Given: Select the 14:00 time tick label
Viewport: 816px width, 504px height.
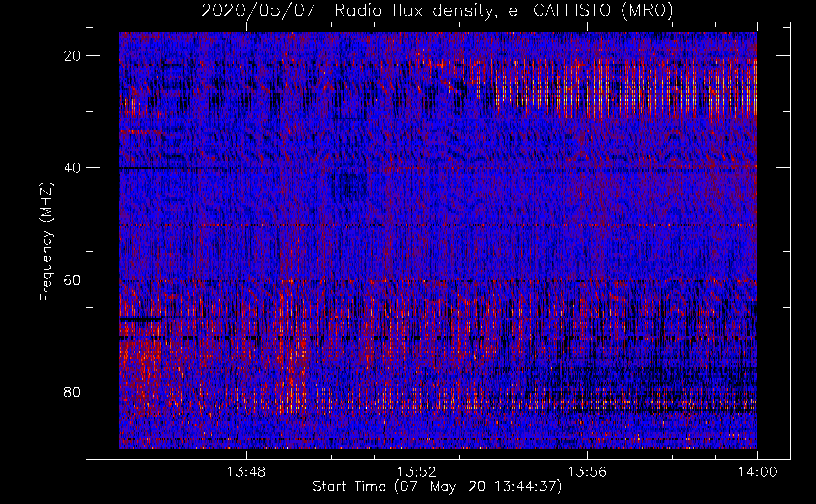Looking at the screenshot, I should click(757, 472).
